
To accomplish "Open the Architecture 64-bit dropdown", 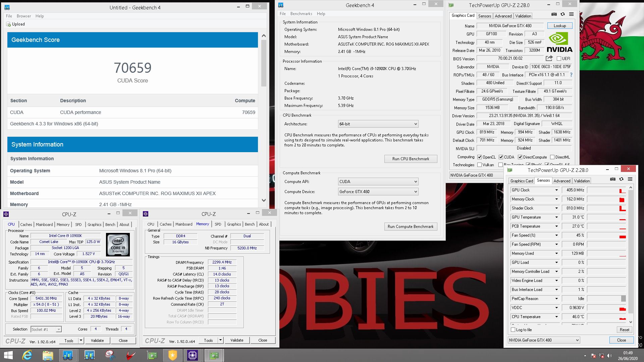I will tap(378, 124).
